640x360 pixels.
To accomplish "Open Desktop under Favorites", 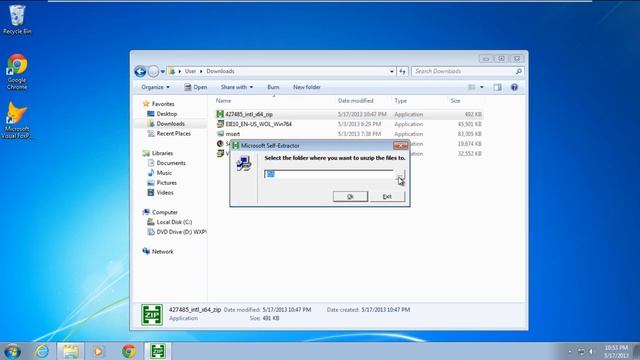I will pos(162,114).
